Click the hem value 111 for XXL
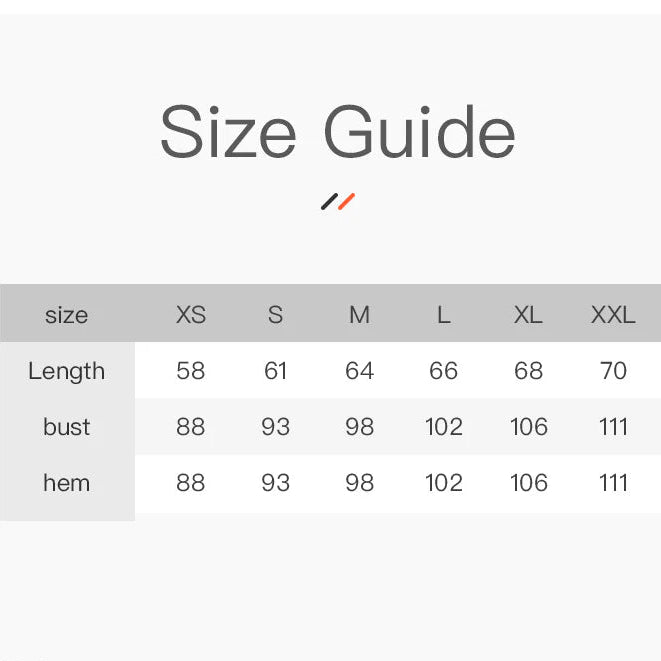 613,483
